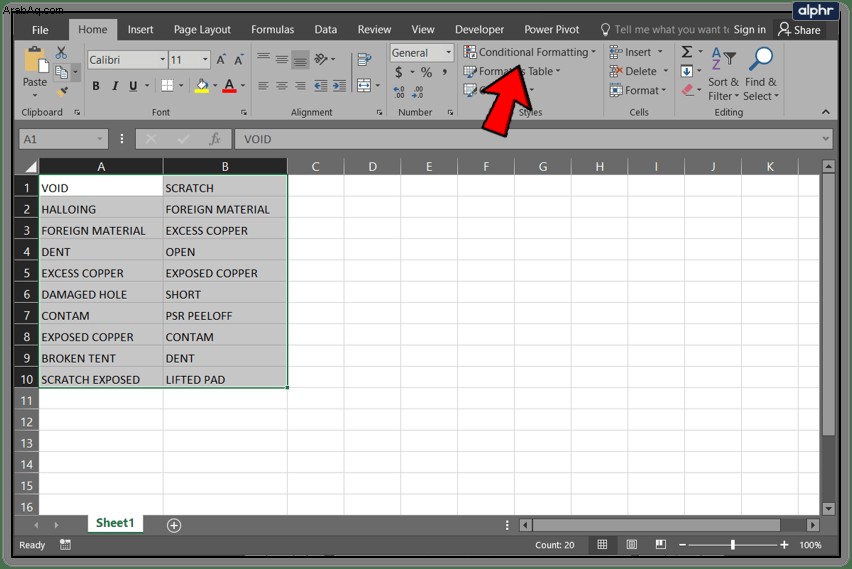
Task: Click the Share button
Action: coord(799,30)
